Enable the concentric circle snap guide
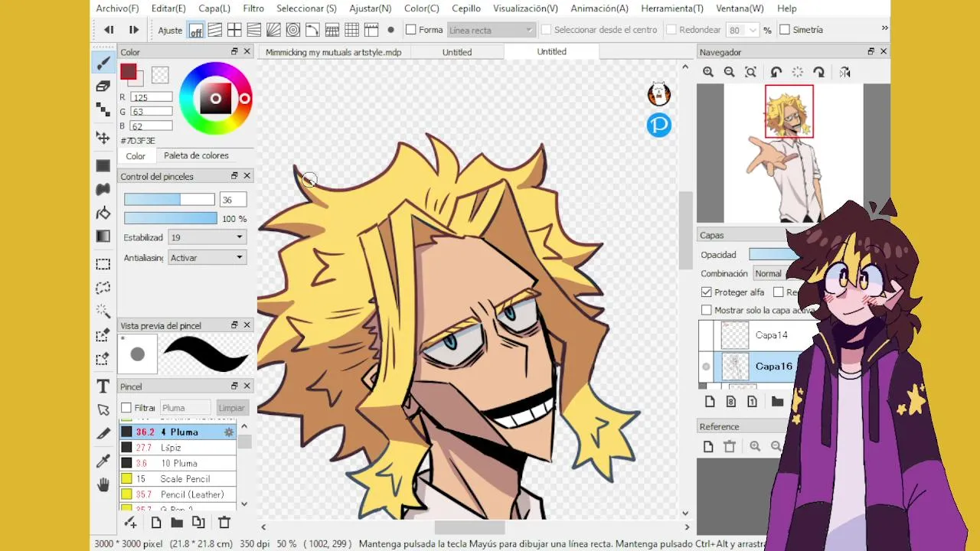 (293, 30)
